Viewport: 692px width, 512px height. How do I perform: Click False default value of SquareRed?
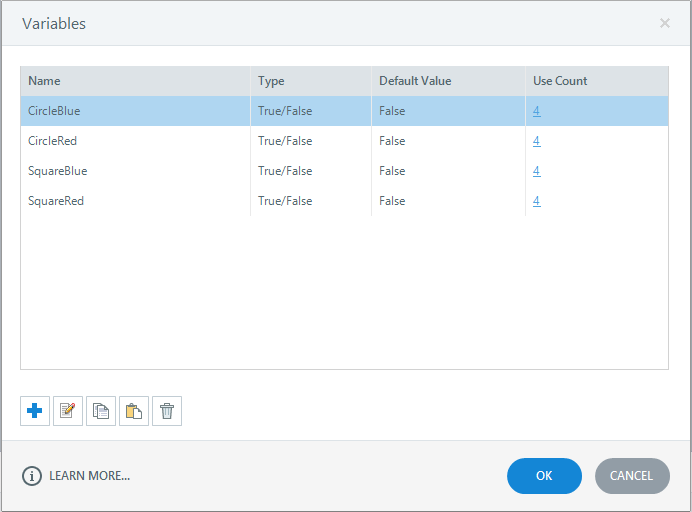click(392, 201)
